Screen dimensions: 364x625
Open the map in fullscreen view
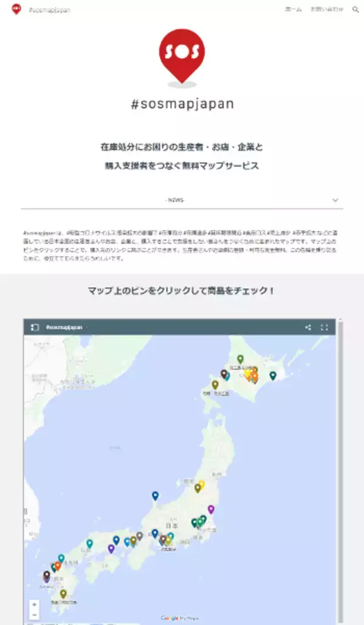coord(324,327)
